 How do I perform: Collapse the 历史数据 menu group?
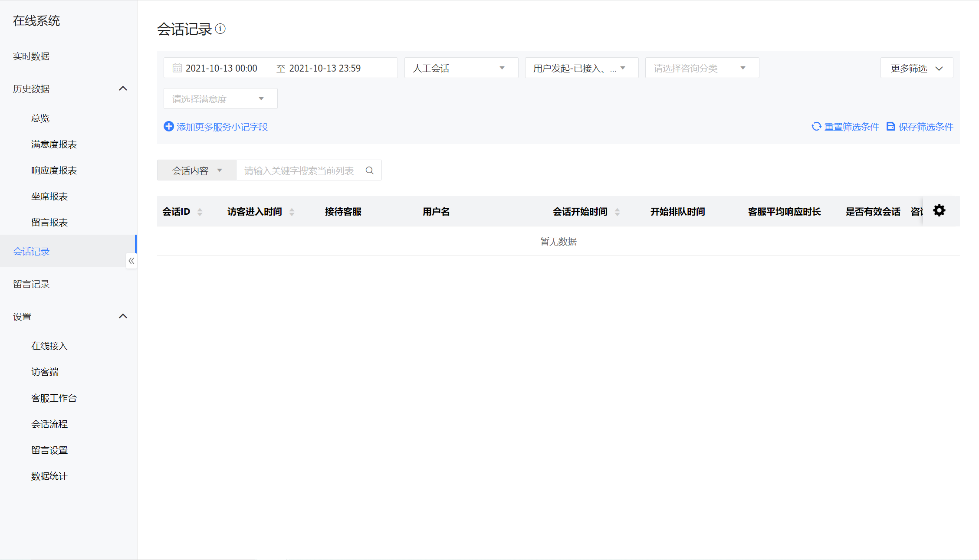(123, 88)
